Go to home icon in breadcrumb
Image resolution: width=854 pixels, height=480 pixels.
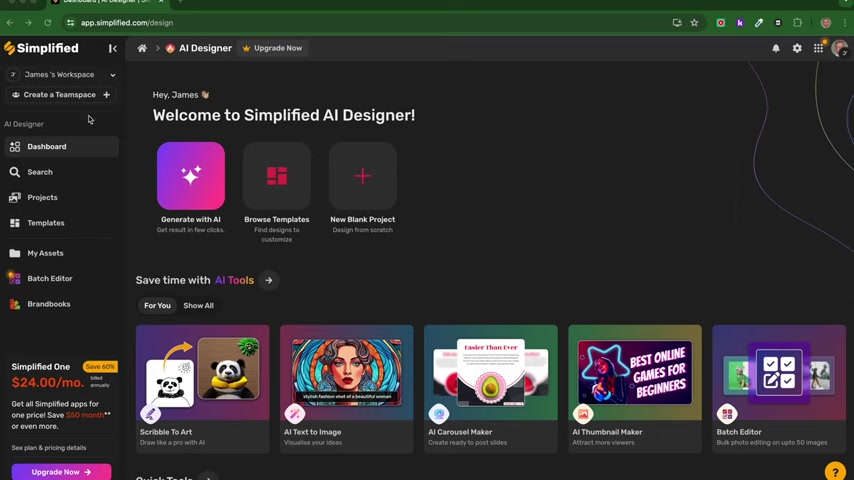tap(142, 48)
